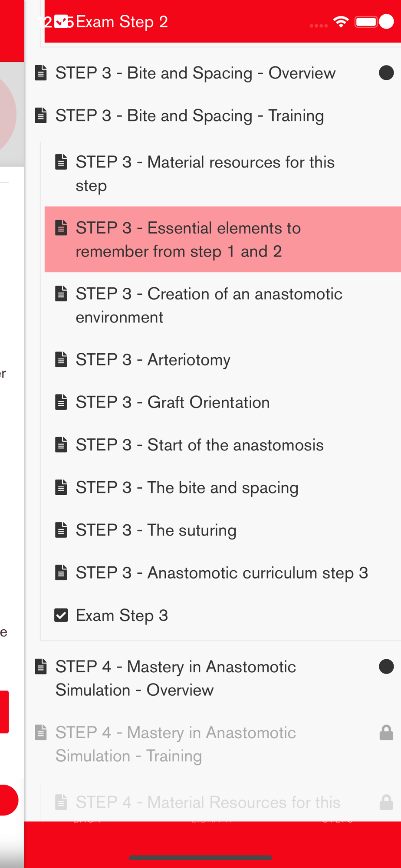Open STEP 3 Essential elements to remember item
This screenshot has width=401, height=868.
click(x=223, y=240)
